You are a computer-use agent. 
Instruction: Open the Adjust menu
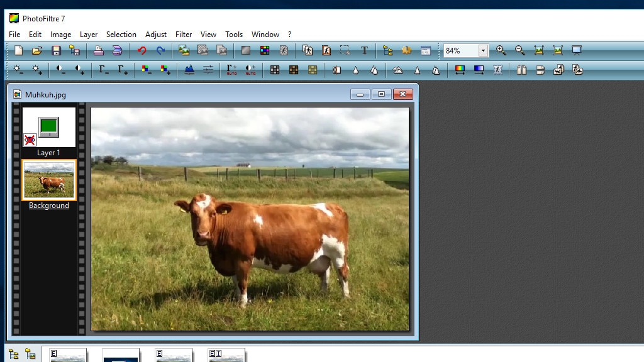click(x=156, y=35)
